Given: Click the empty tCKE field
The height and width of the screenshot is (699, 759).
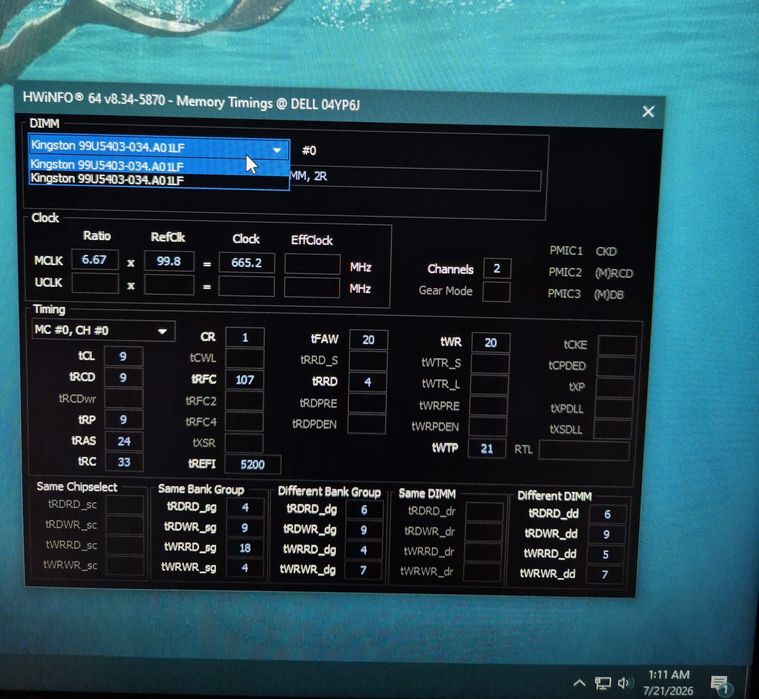Looking at the screenshot, I should tap(617, 346).
